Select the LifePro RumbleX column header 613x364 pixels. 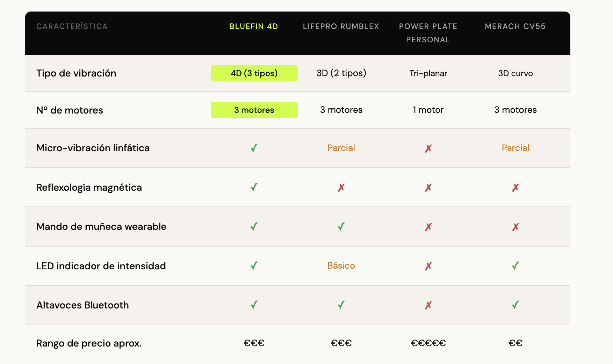[x=341, y=27]
